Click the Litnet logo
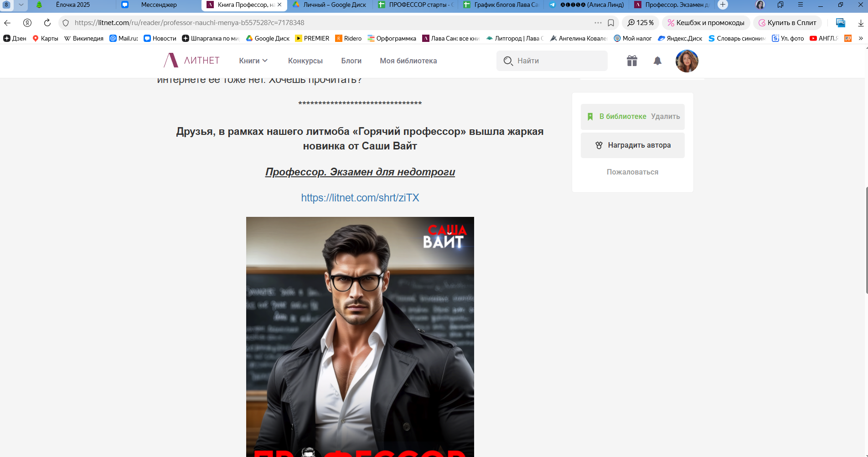 point(191,61)
